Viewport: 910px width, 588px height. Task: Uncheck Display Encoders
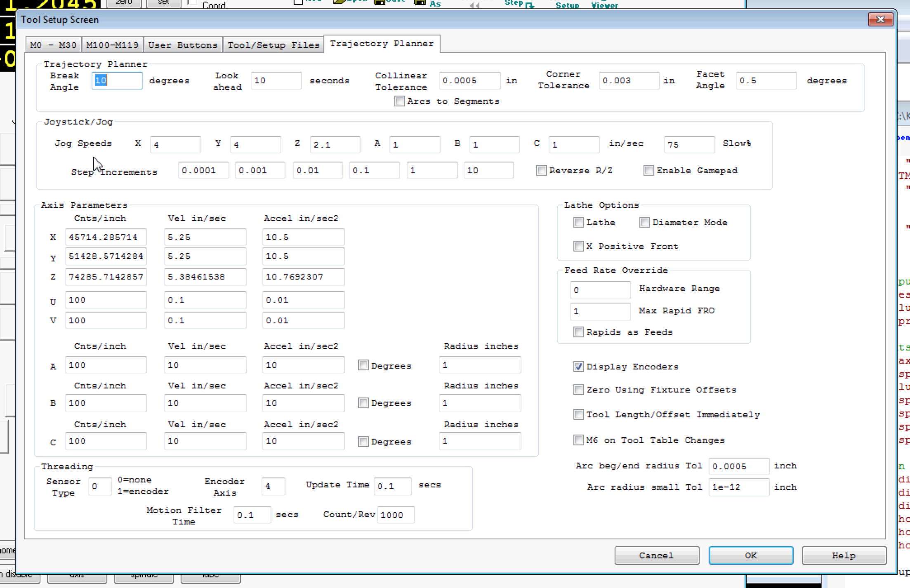(578, 367)
